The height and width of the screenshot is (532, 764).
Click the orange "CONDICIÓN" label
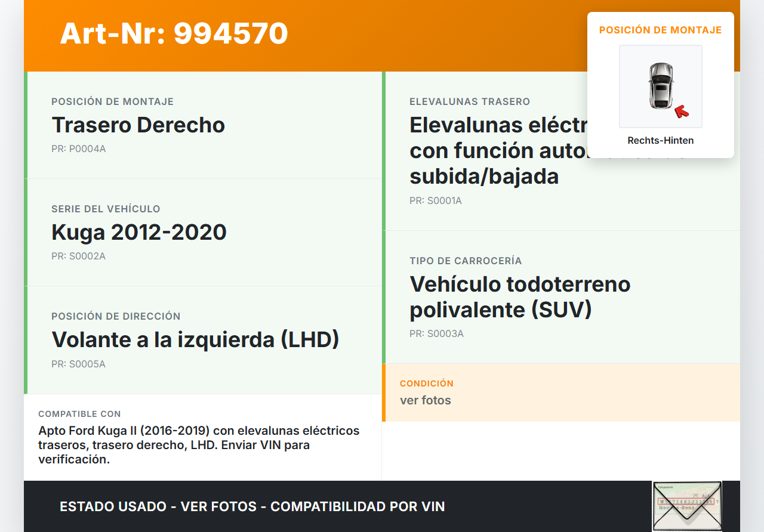[427, 383]
